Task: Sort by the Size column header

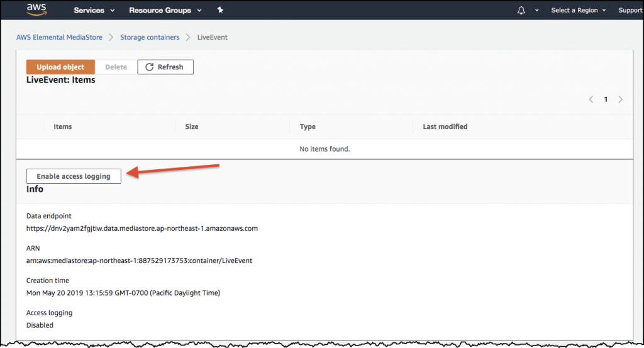Action: pyautogui.click(x=192, y=126)
